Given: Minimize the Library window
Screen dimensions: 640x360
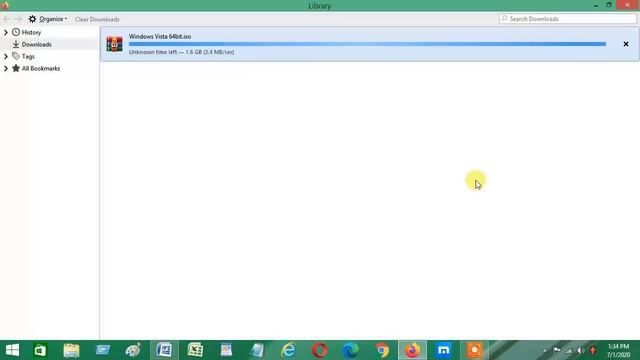Looking at the screenshot, I should (x=596, y=5).
